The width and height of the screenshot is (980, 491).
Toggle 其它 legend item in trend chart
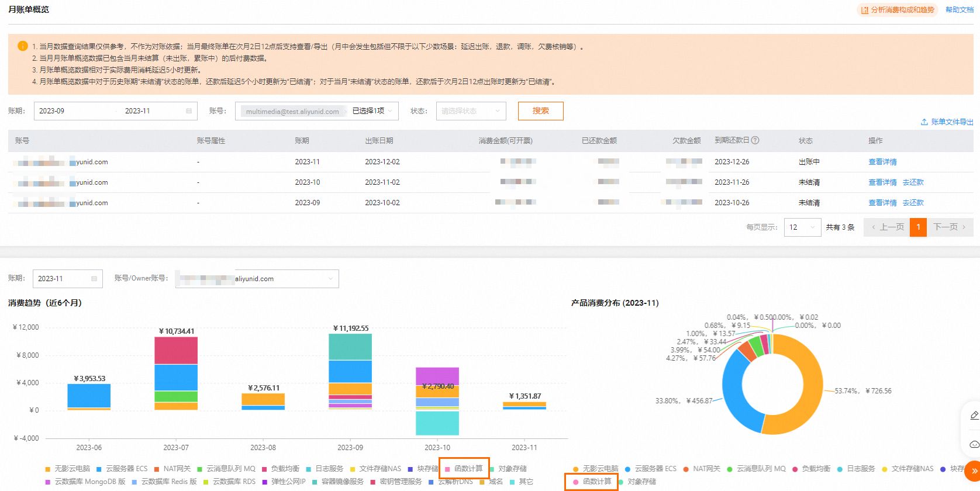[x=522, y=482]
